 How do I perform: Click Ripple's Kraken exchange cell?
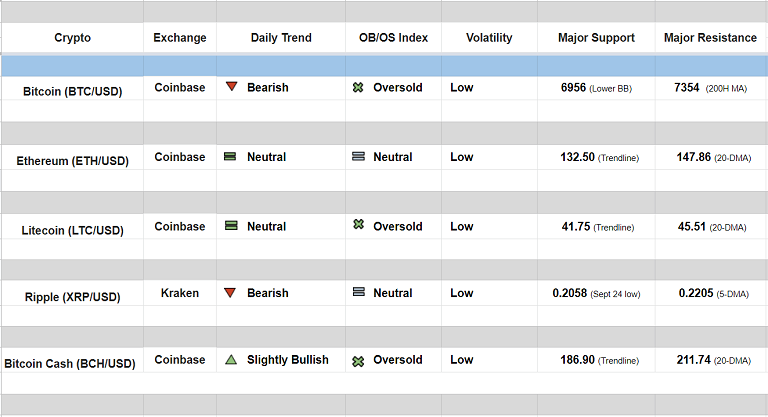click(x=180, y=293)
